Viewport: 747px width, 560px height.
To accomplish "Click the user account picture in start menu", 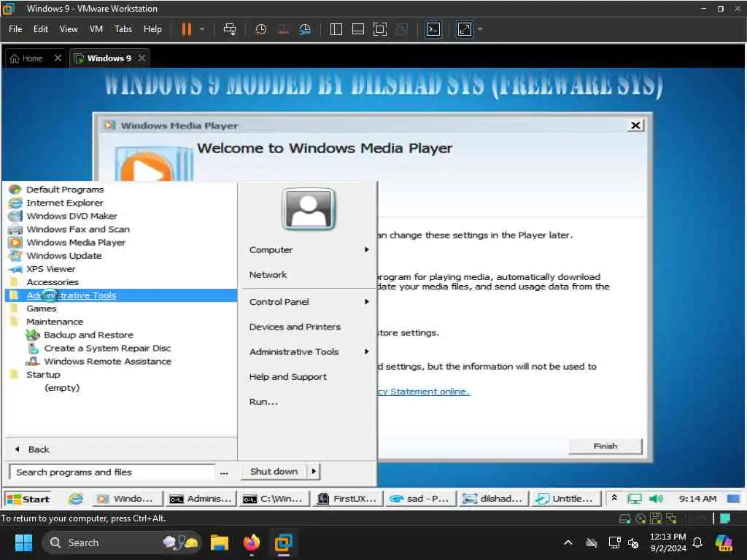I will click(x=309, y=209).
